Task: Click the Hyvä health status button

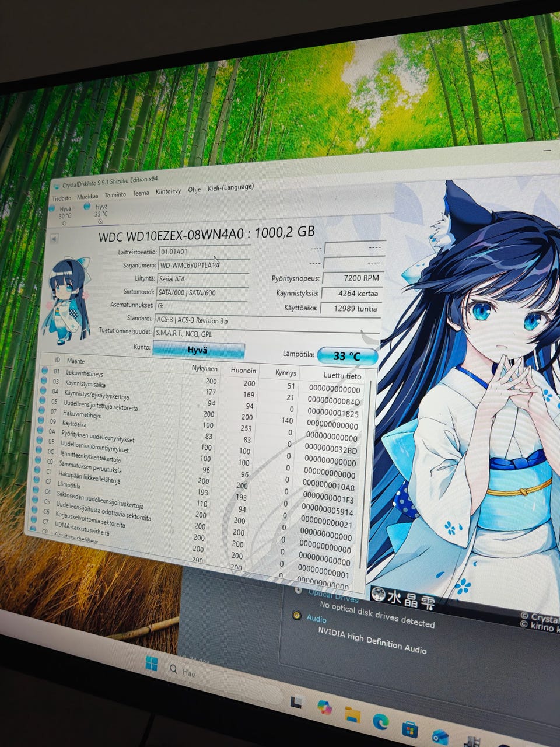Action: coord(198,350)
